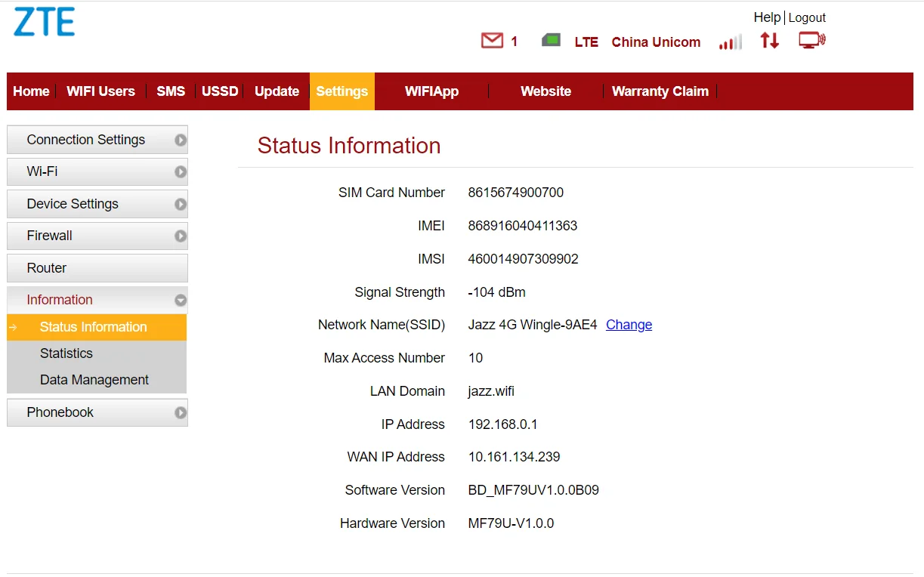This screenshot has height=577, width=924.
Task: Open the Router sidebar item
Action: [97, 268]
